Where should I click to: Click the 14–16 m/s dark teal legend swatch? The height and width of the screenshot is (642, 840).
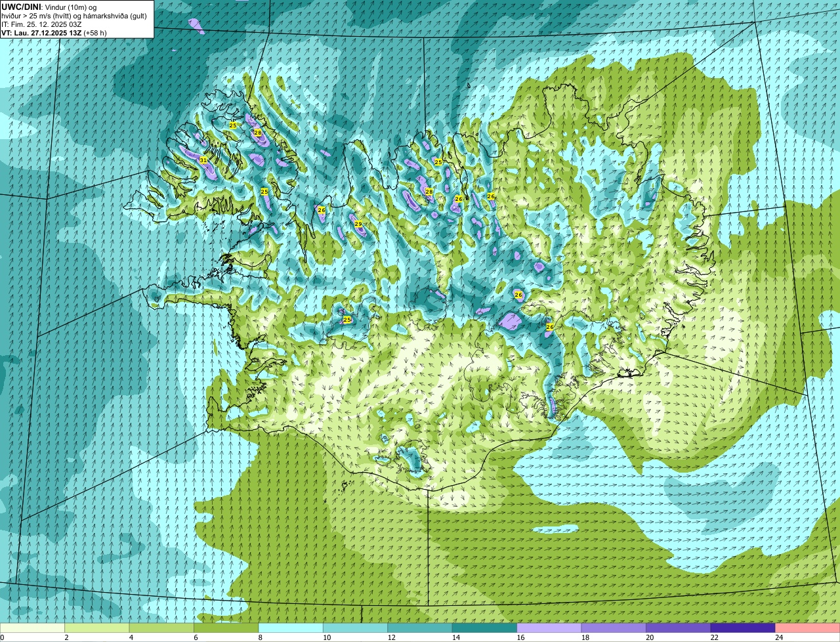click(484, 628)
